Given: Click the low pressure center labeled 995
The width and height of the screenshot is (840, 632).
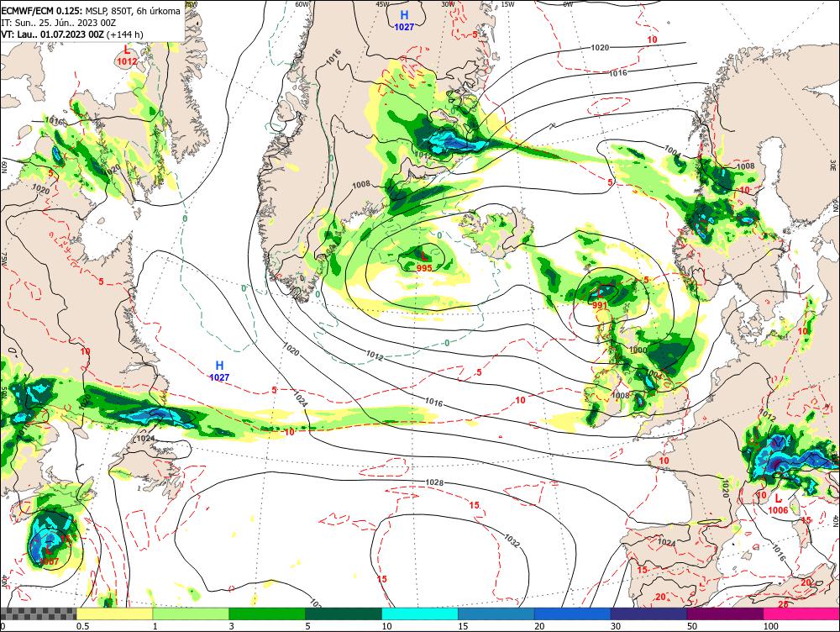Looking at the screenshot, I should [x=423, y=263].
